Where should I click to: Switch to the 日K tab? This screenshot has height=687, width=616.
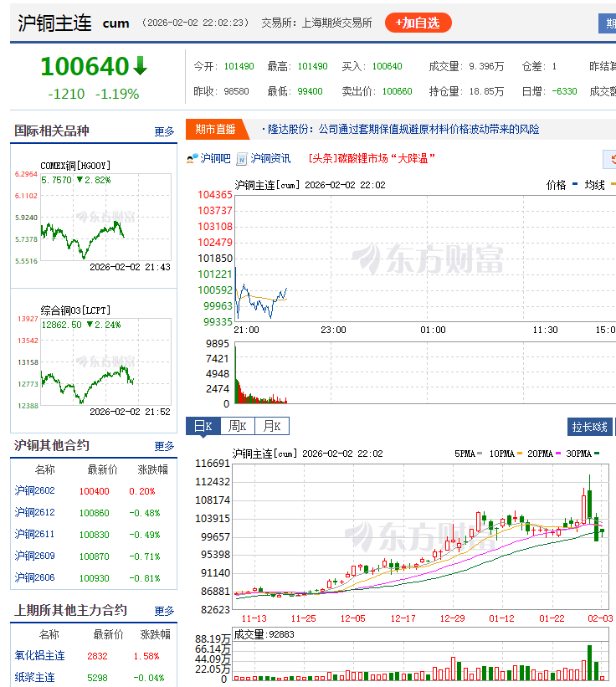pyautogui.click(x=203, y=426)
